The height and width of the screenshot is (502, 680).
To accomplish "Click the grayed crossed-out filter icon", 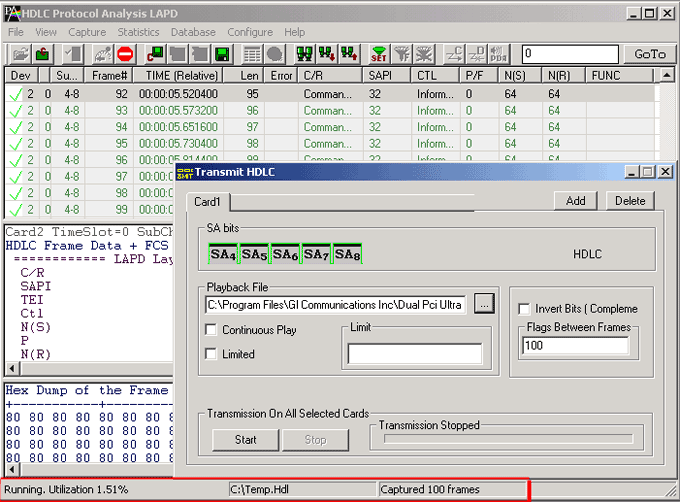I will (x=424, y=55).
